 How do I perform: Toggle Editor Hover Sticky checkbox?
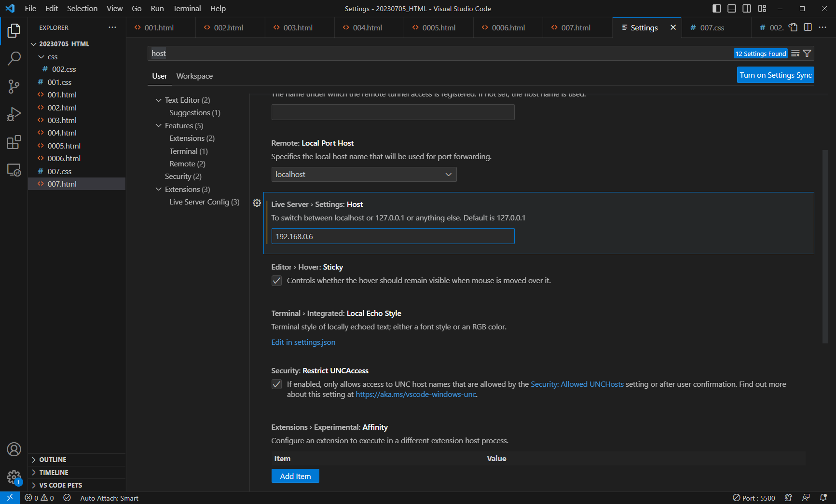(276, 281)
